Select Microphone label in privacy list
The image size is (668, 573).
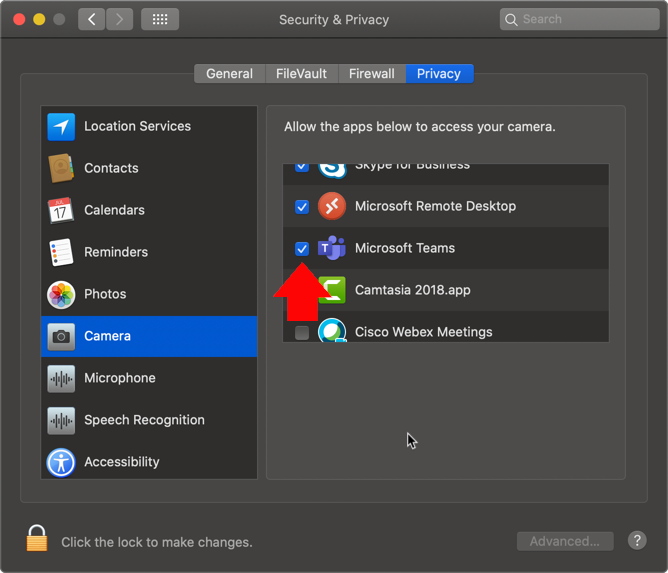pyautogui.click(x=120, y=378)
